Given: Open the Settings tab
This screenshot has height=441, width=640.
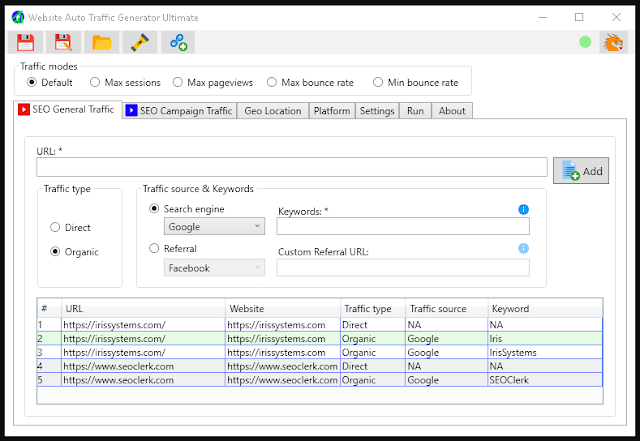Looking at the screenshot, I should 377,111.
